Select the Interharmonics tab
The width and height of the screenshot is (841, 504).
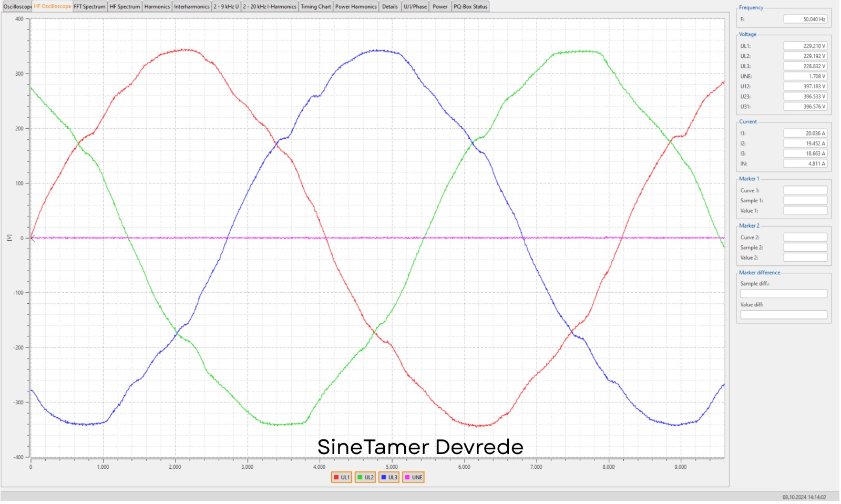tap(191, 7)
